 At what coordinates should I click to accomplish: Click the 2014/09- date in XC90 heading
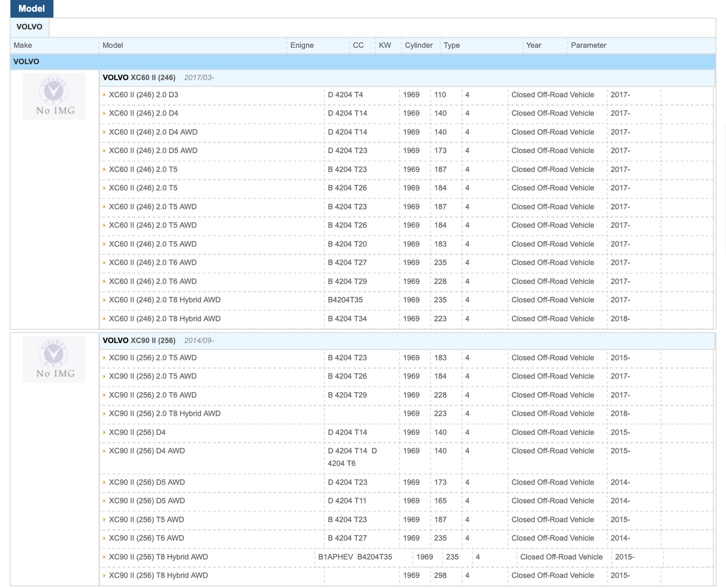point(199,340)
